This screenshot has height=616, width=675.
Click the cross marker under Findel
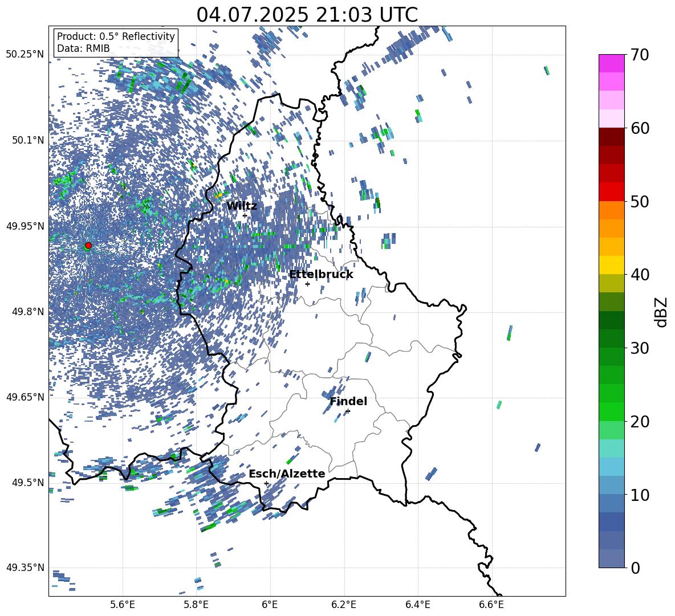pyautogui.click(x=348, y=411)
